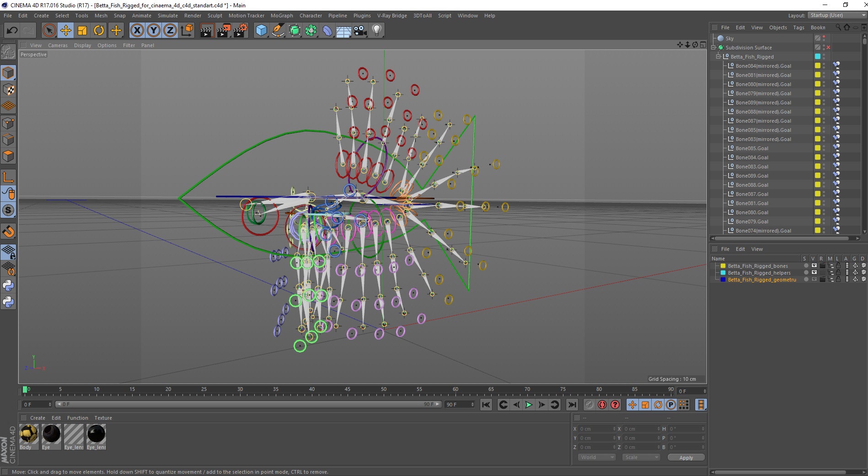Toggle Parameter keyframe recording P button
Screen dimensions: 868x476
(x=671, y=405)
